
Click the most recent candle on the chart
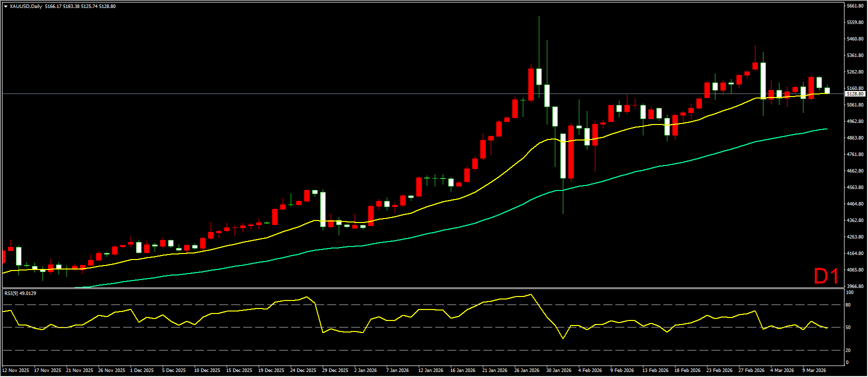(x=827, y=90)
